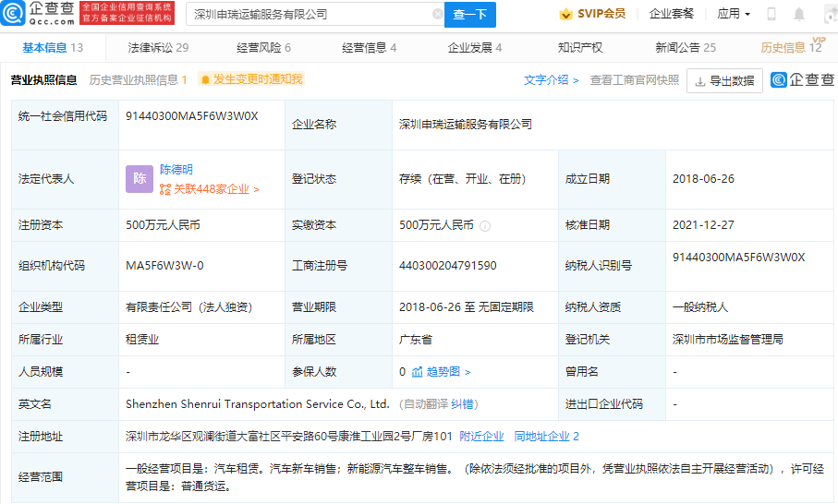Open 同地址企业 2 link
The height and width of the screenshot is (504, 838).
546,437
